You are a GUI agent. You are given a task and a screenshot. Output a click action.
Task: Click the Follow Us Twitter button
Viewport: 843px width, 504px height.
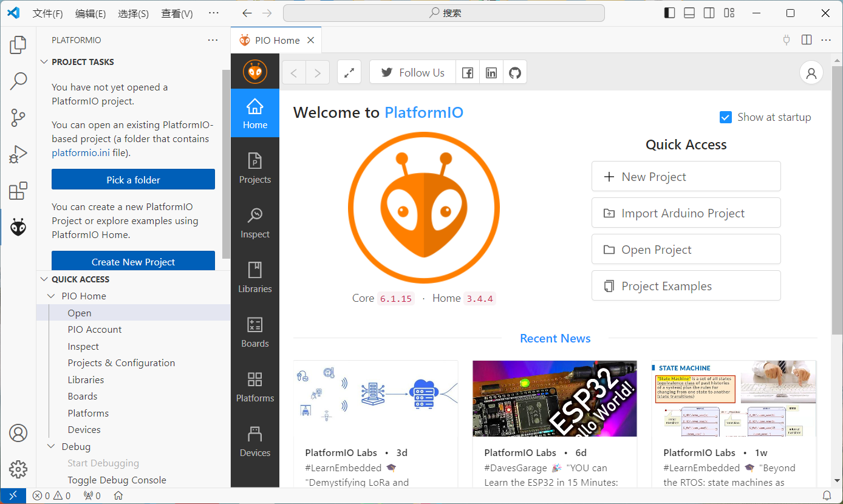412,73
